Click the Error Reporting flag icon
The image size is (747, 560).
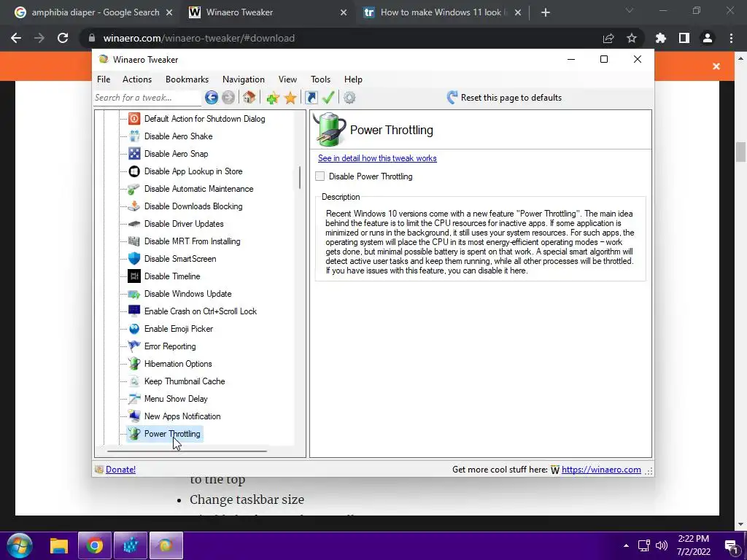(x=134, y=346)
